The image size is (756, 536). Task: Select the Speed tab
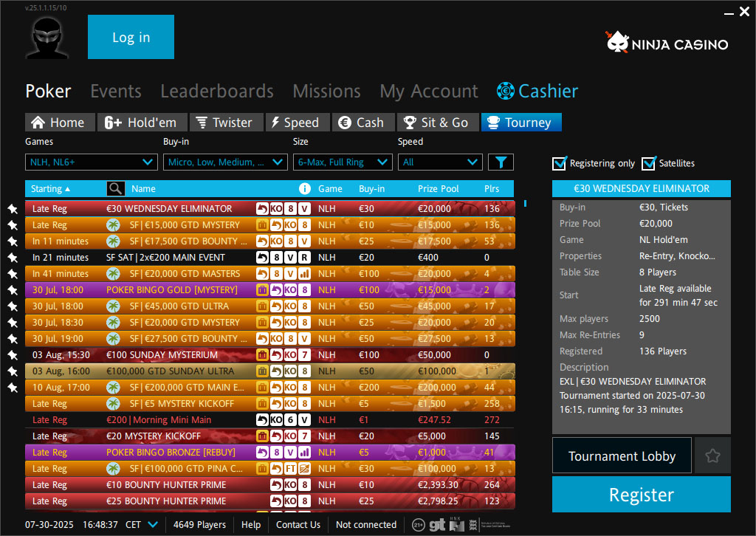pyautogui.click(x=298, y=123)
